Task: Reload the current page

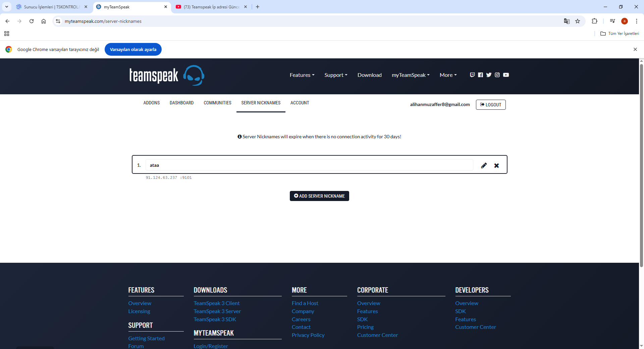Action: (32, 21)
